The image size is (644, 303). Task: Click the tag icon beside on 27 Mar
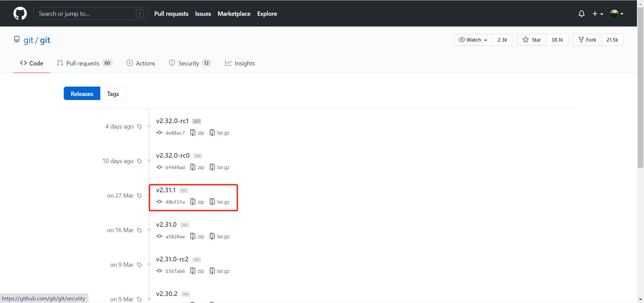[140, 196]
